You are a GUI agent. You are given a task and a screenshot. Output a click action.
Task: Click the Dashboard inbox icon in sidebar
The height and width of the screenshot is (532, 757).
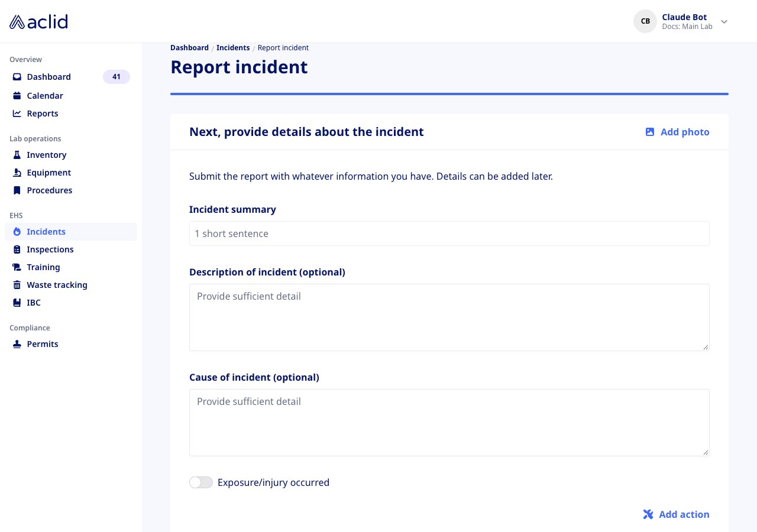[x=17, y=77]
